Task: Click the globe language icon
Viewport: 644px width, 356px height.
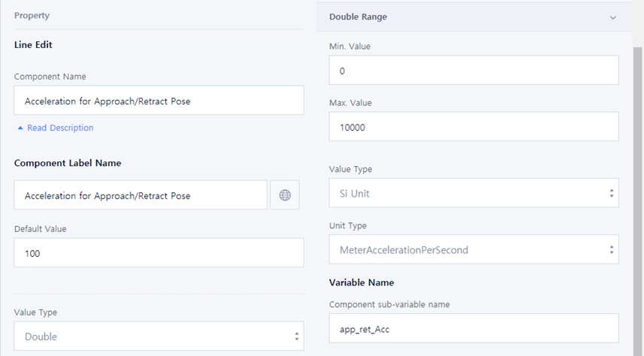Action: click(x=285, y=195)
